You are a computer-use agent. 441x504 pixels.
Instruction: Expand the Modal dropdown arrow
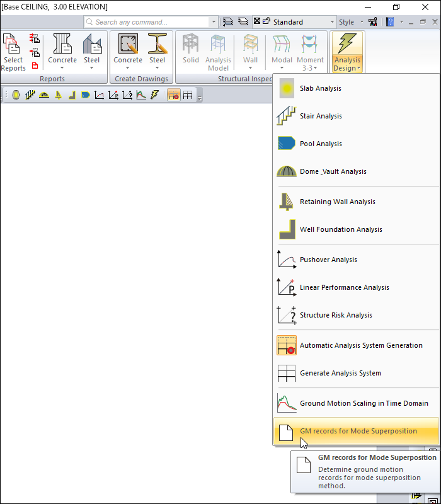(x=282, y=67)
